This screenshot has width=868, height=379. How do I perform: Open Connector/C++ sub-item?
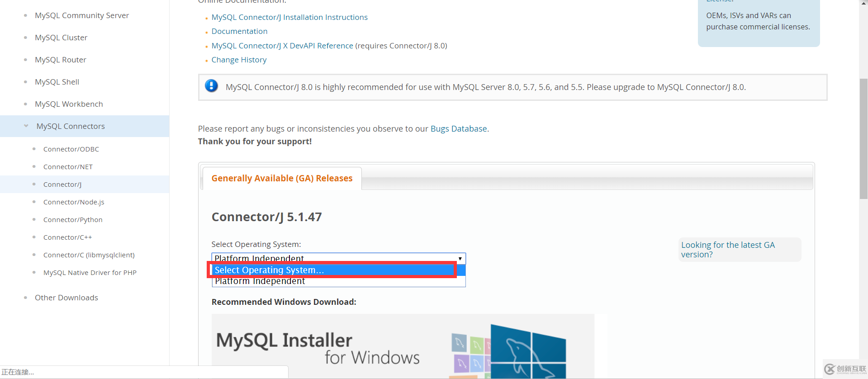click(67, 237)
